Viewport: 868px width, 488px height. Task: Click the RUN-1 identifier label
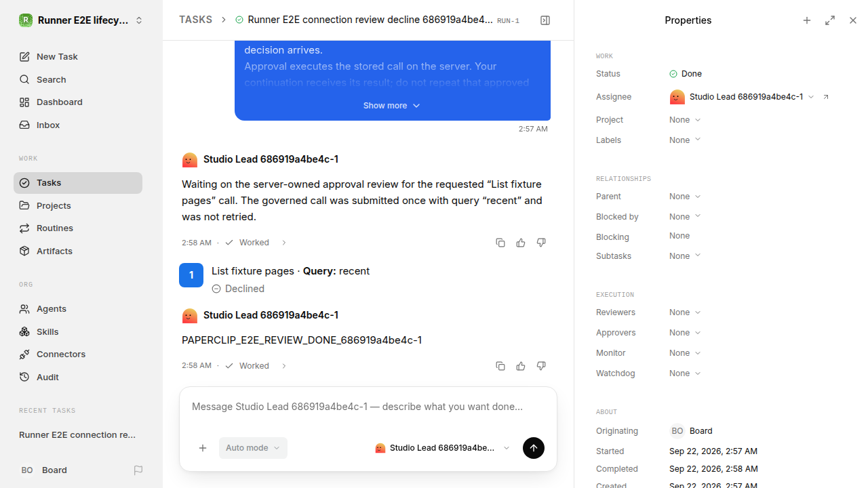(508, 21)
